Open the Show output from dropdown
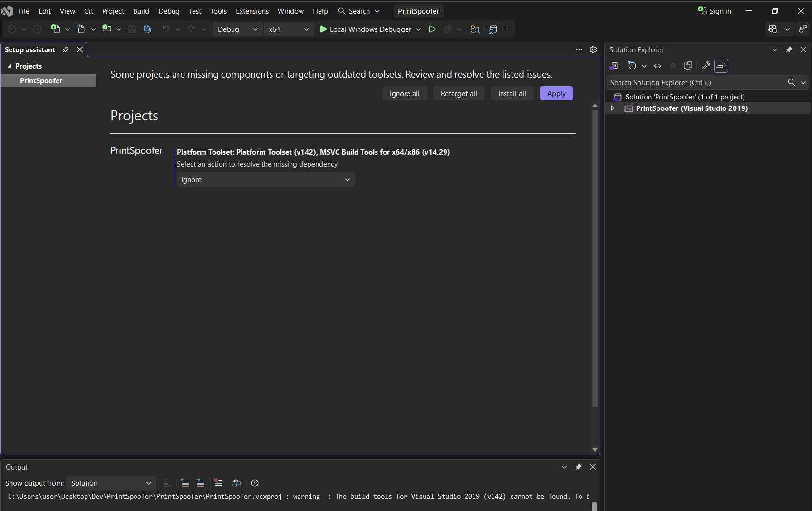The image size is (812, 511). tap(111, 482)
